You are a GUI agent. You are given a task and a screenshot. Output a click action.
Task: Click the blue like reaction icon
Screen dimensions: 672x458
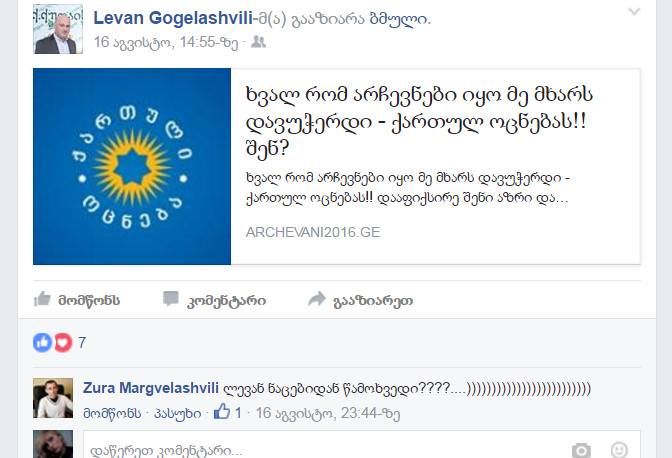tap(42, 342)
